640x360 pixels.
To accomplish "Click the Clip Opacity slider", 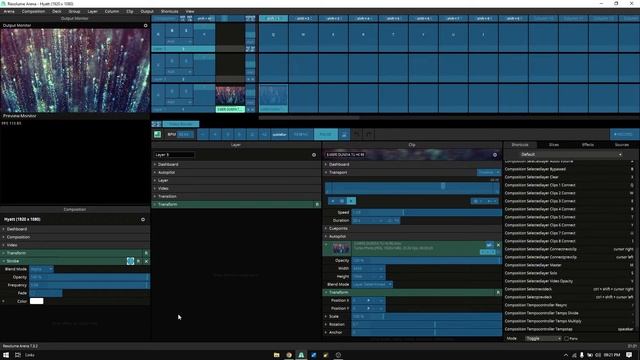I will (427, 260).
